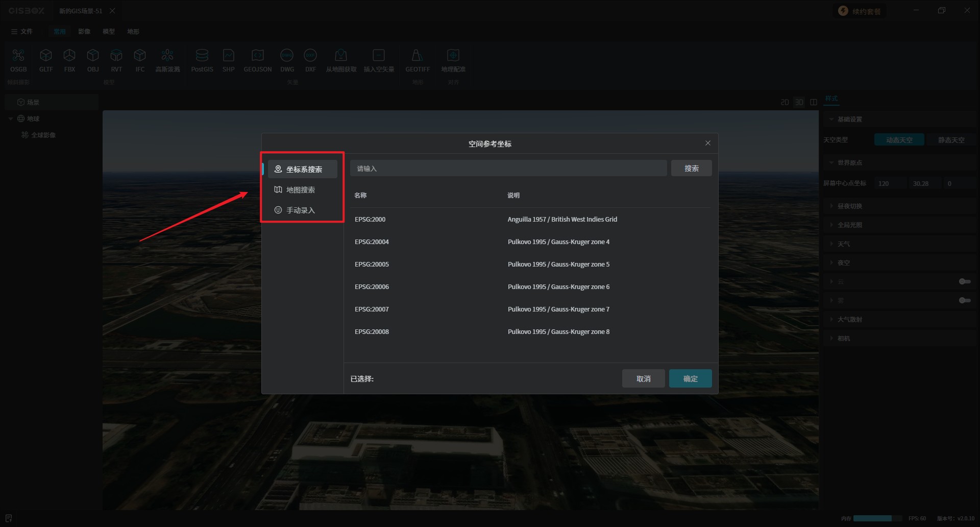The height and width of the screenshot is (527, 980).
Task: Click the GEOTIFF terrain icon
Action: click(417, 56)
